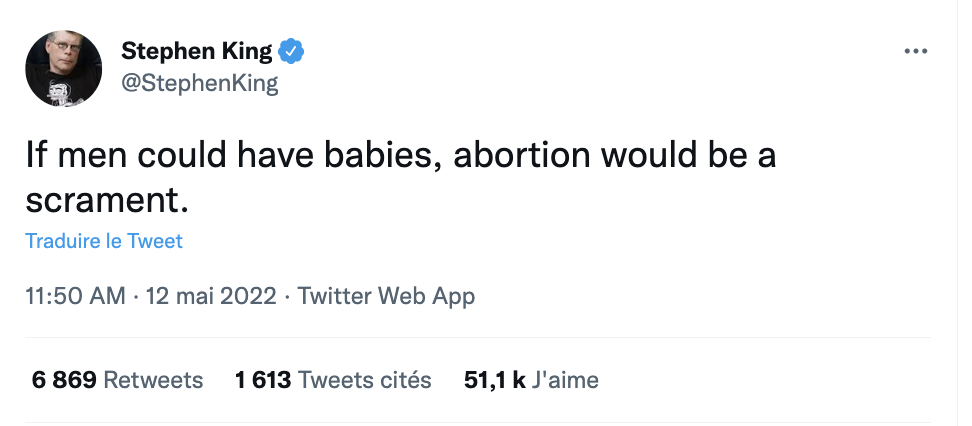972x426 pixels.
Task: Click the 51,1 k likes number
Action: click(x=495, y=380)
